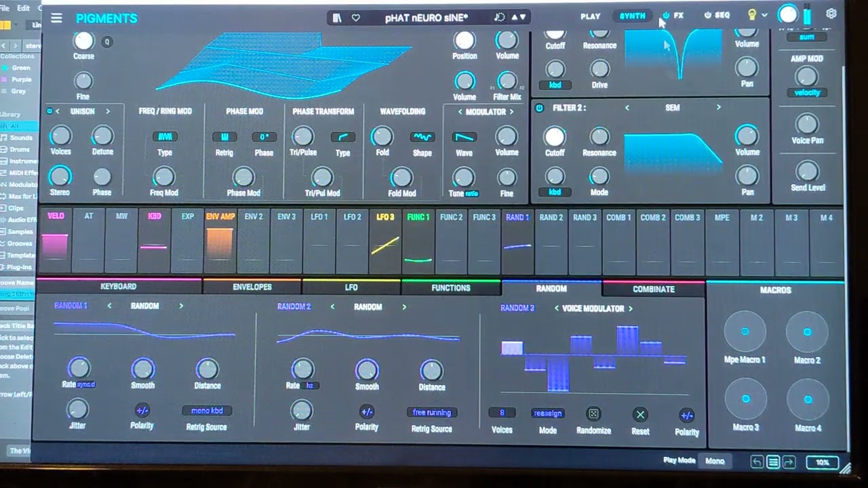
Task: Click the Random 3 voice bar graph display
Action: click(593, 358)
